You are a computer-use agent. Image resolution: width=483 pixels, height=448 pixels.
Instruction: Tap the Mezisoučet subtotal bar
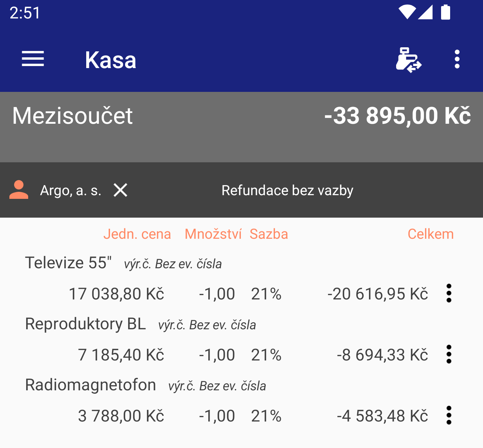click(x=241, y=127)
